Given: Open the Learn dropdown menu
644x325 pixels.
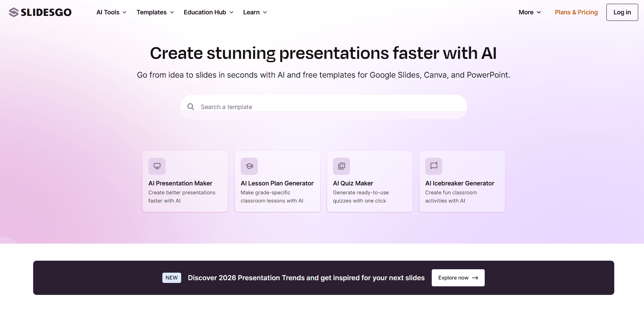Looking at the screenshot, I should [255, 12].
